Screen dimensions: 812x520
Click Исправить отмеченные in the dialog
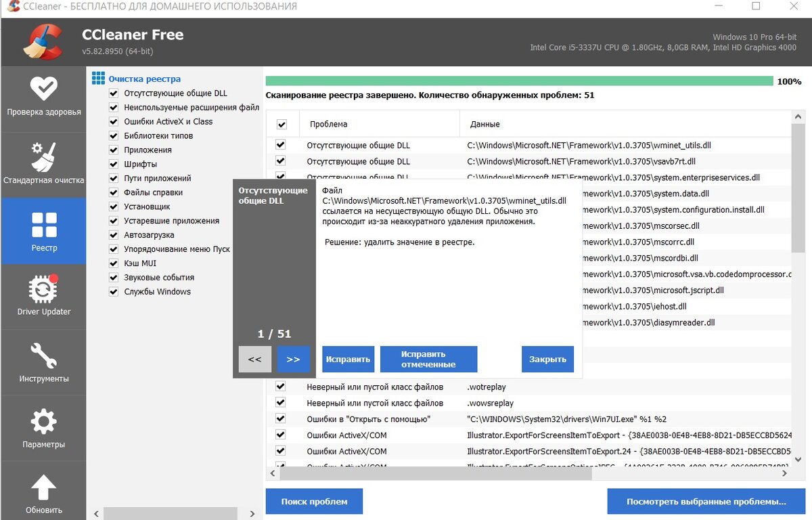tap(430, 359)
